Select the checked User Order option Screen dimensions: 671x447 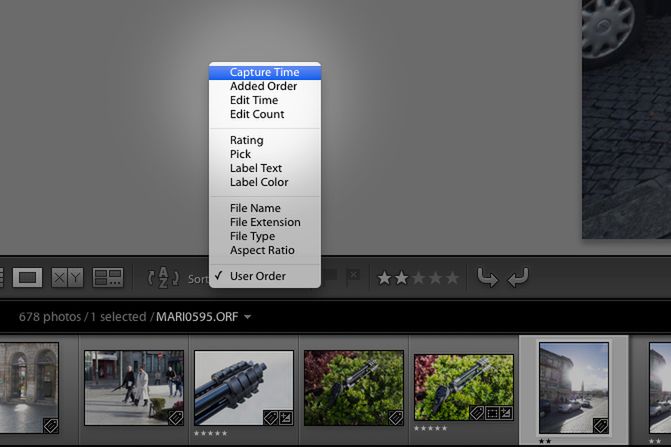(x=265, y=276)
